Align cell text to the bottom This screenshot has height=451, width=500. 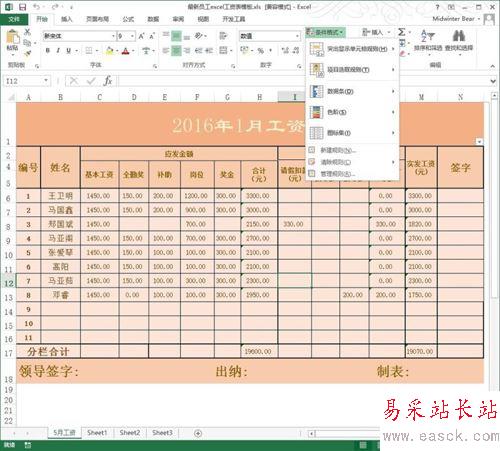(x=187, y=36)
